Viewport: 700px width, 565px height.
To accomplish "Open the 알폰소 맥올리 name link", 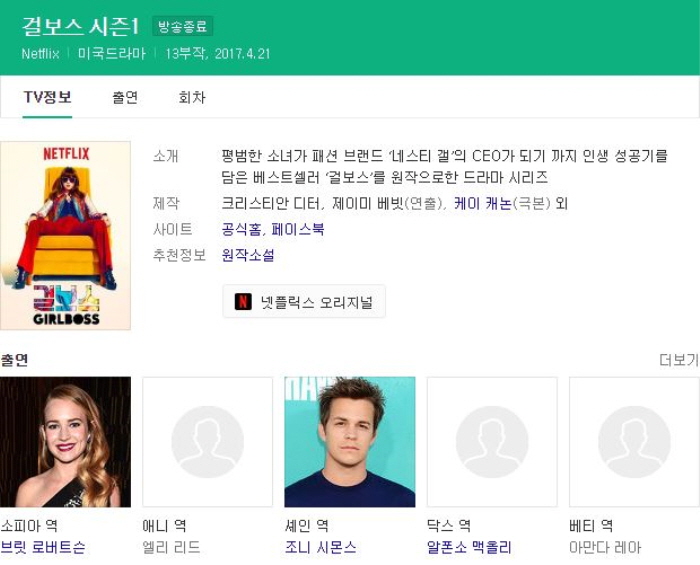I will (469, 547).
